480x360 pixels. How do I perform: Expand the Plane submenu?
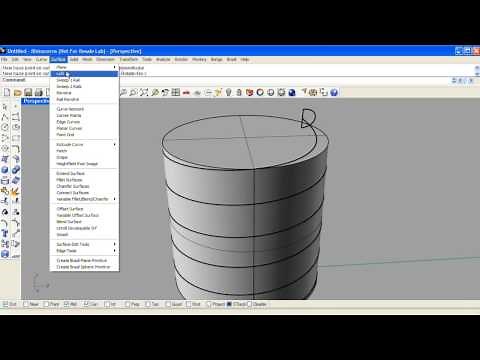(x=84, y=67)
